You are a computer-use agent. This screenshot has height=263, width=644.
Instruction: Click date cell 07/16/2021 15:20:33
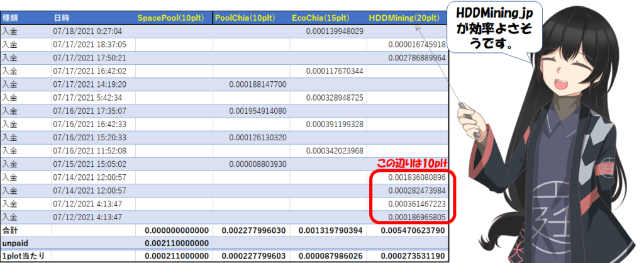[x=89, y=138]
